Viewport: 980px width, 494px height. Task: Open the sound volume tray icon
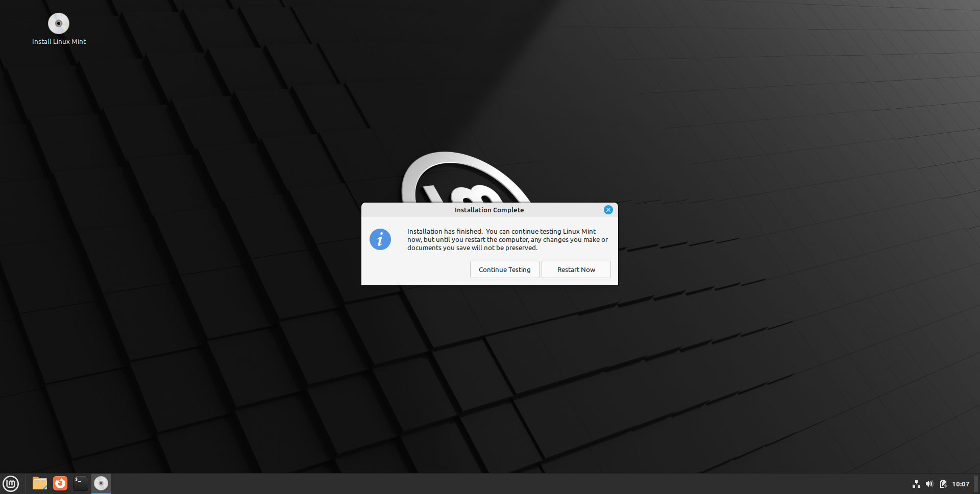coord(929,484)
